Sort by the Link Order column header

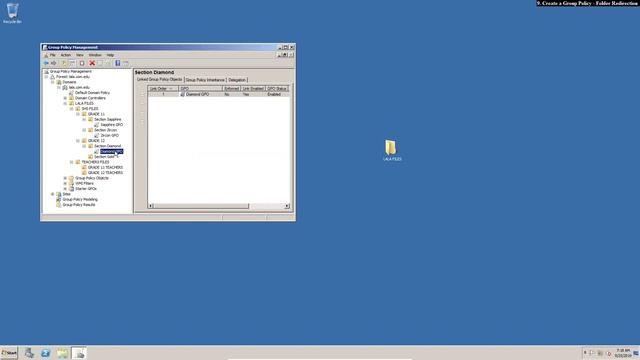(163, 89)
